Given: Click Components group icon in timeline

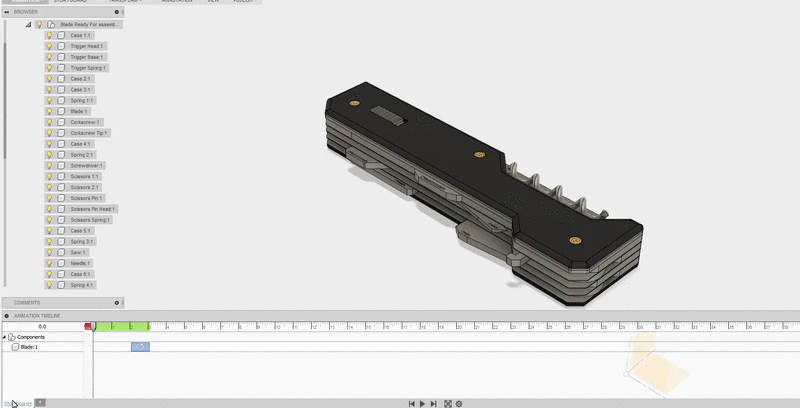Looking at the screenshot, I should 12,337.
